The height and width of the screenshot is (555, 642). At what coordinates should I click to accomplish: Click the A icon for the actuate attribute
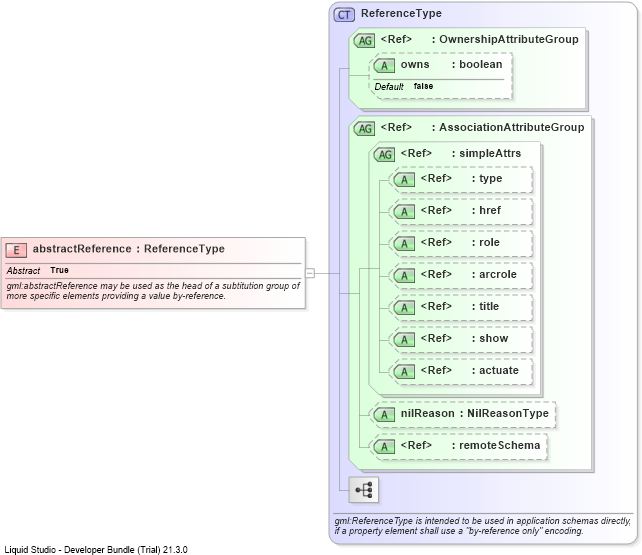click(x=404, y=371)
